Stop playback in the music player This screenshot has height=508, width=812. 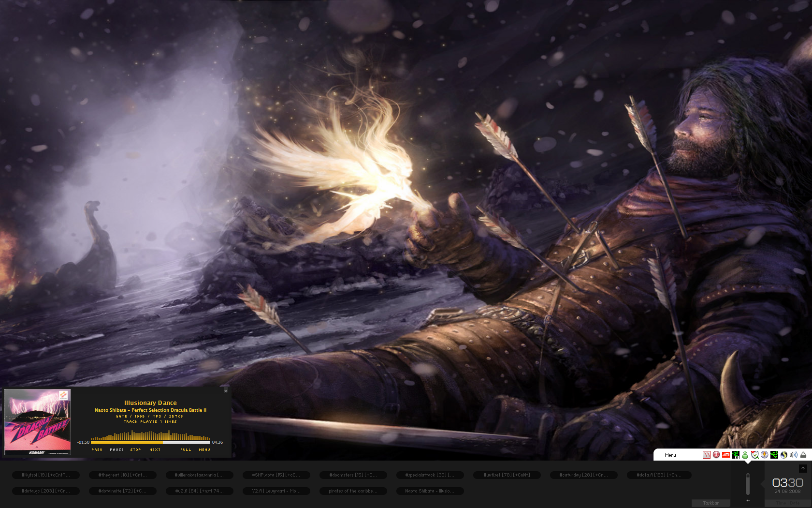click(135, 450)
